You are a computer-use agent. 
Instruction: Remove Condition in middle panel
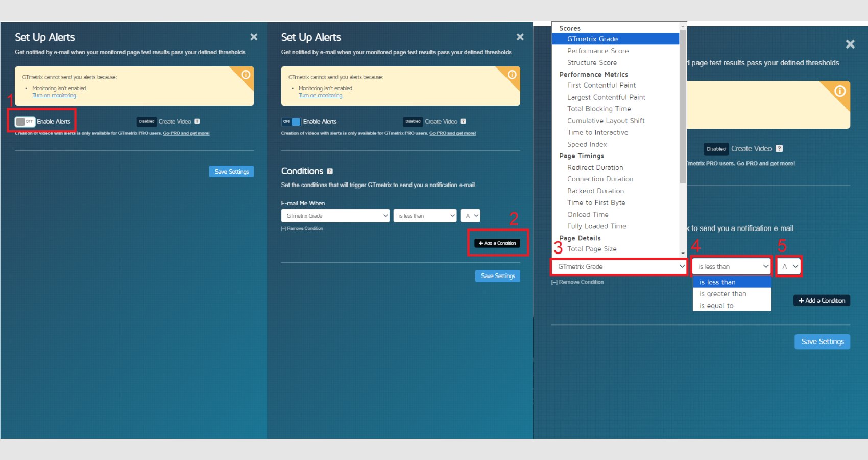(302, 229)
